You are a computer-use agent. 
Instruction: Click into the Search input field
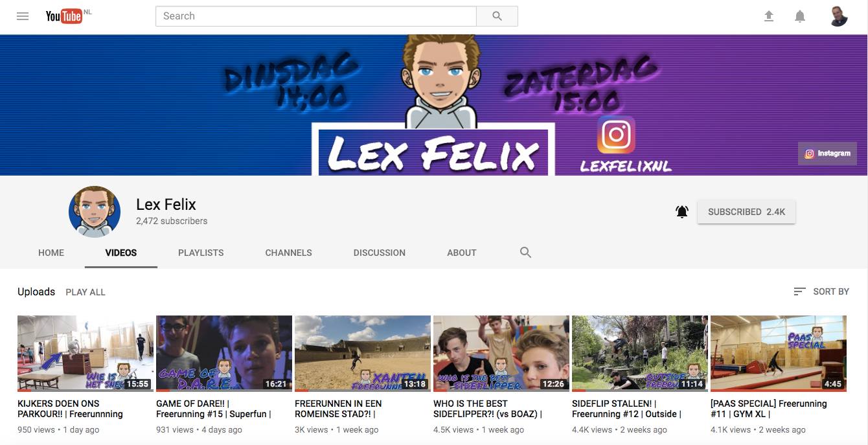[x=316, y=16]
